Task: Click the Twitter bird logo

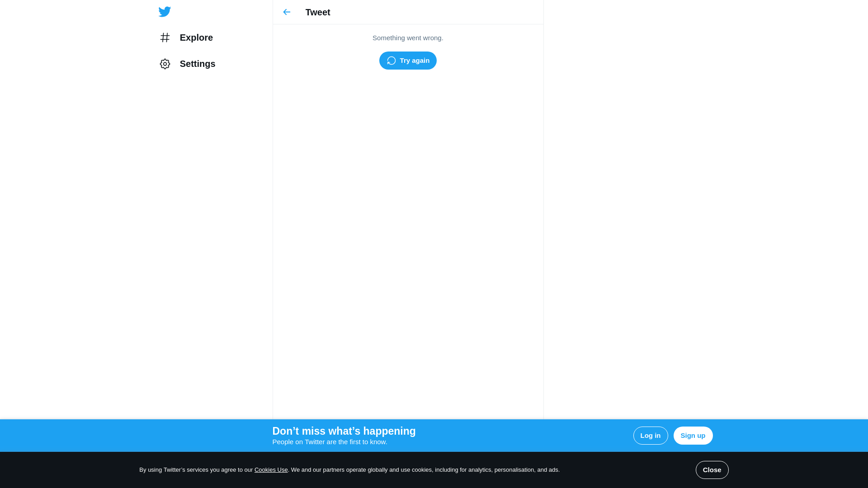Action: [165, 12]
